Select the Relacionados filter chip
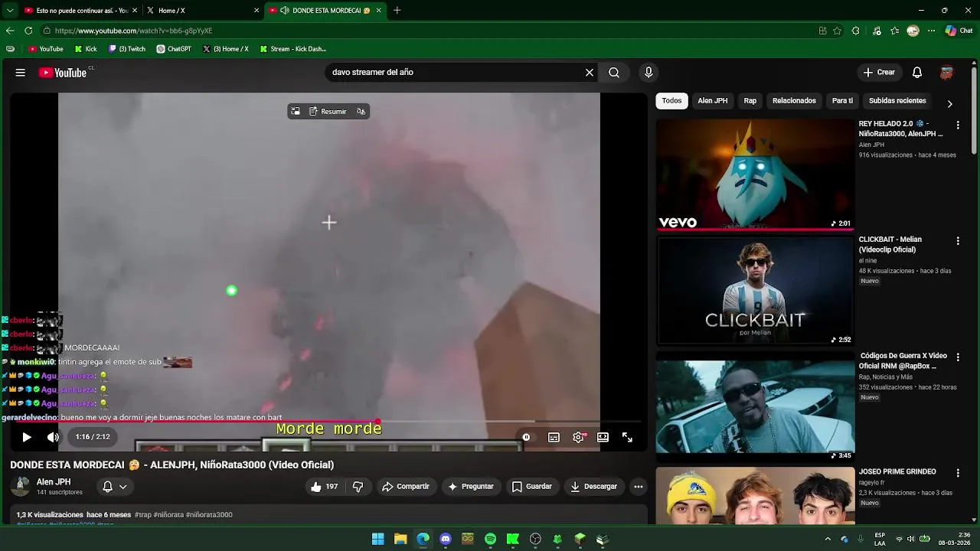This screenshot has height=551, width=980. tap(794, 101)
